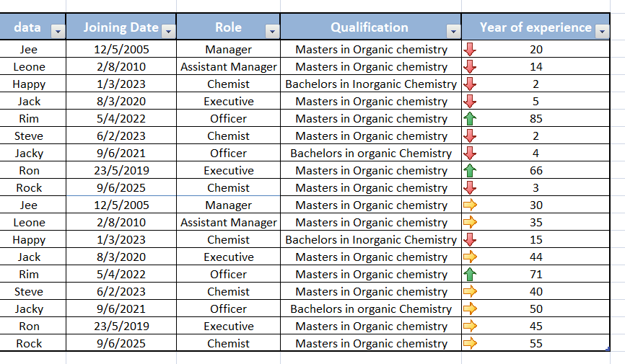Expand the Role column filter arrow
This screenshot has height=364, width=625.
[273, 31]
